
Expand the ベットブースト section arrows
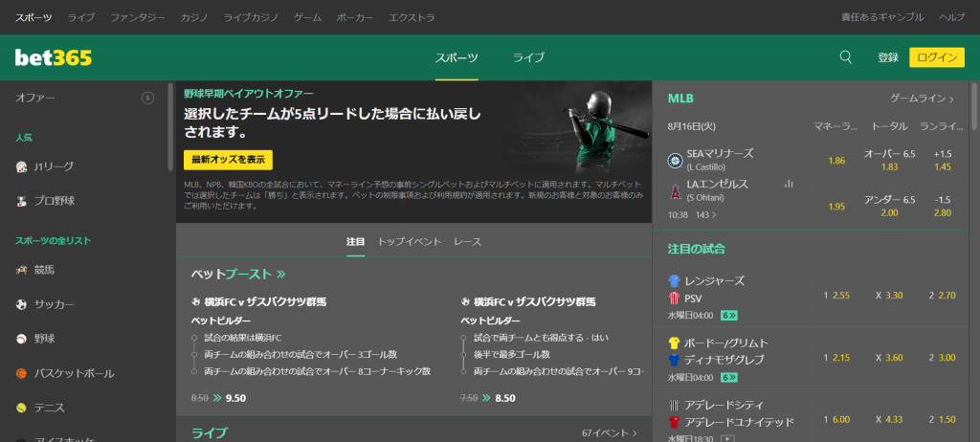280,274
